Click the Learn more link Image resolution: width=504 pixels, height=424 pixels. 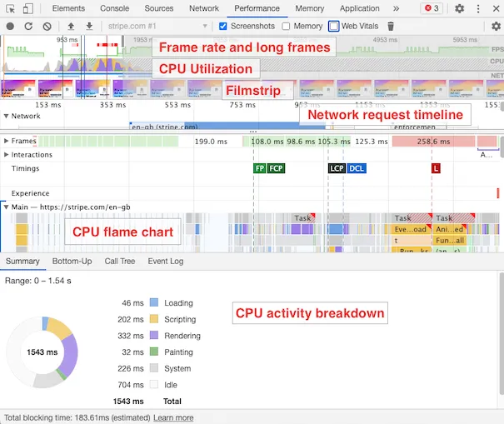(x=173, y=417)
